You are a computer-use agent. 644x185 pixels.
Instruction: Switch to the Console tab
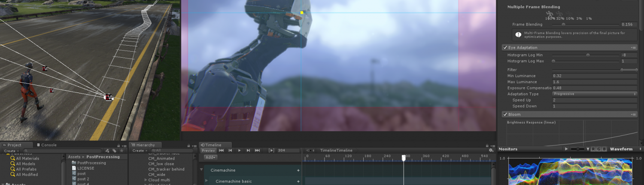click(47, 145)
